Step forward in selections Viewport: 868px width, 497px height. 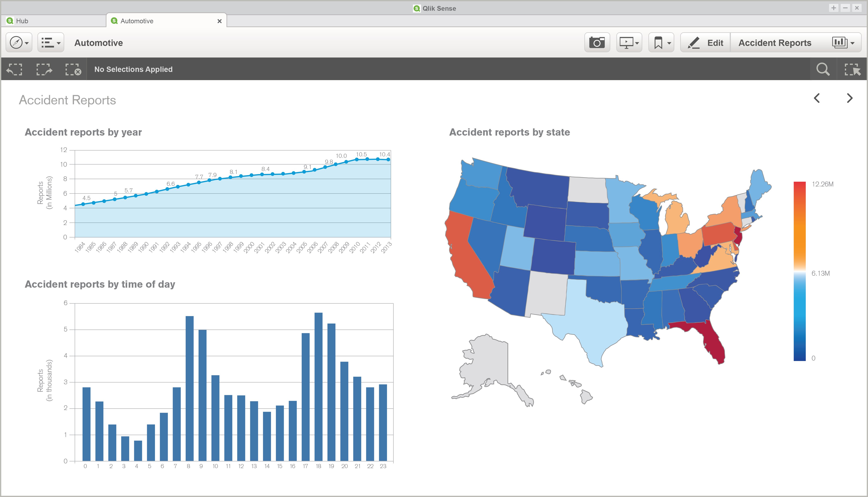[44, 69]
